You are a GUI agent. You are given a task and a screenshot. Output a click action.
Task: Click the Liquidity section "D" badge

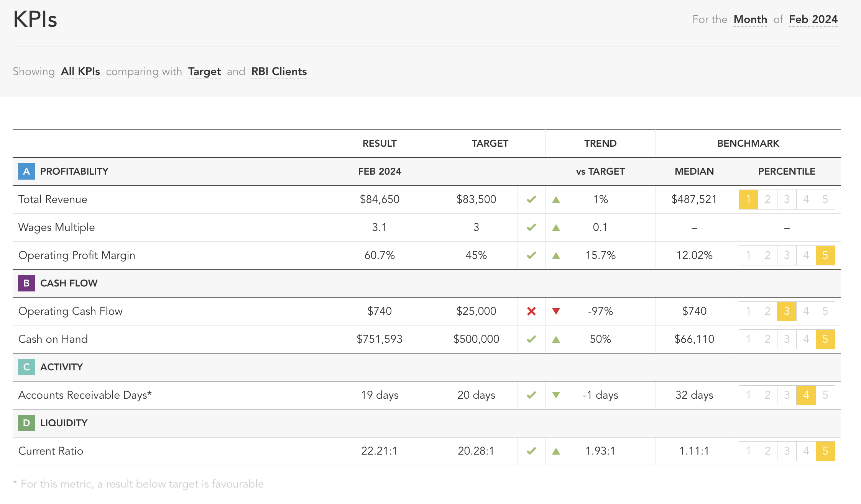click(26, 423)
